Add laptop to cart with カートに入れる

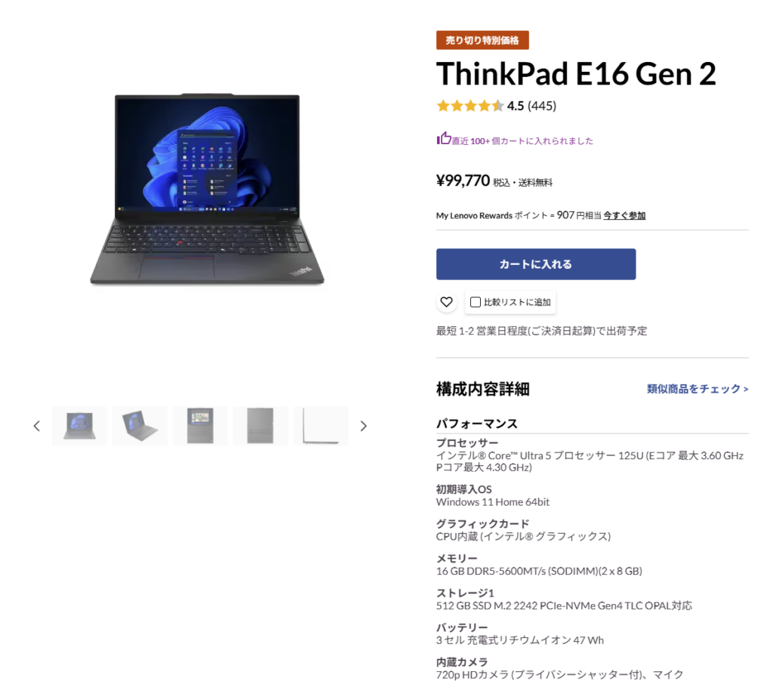coord(536,264)
